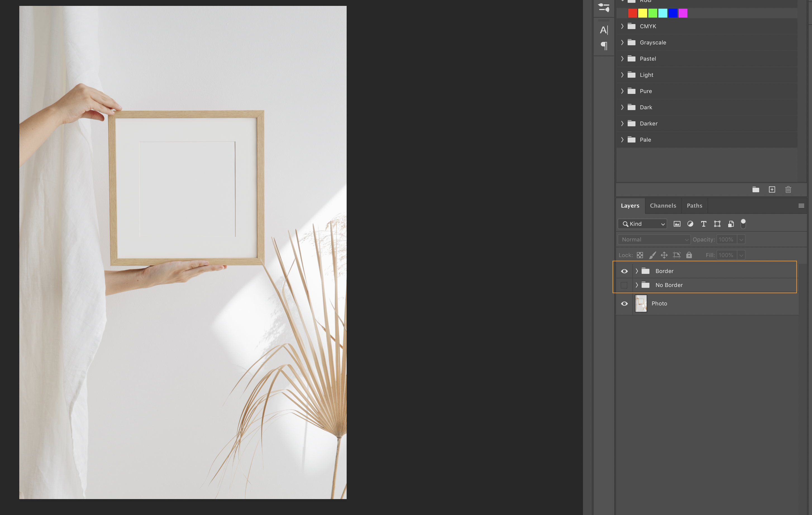Switch to the Channels tab
The image size is (812, 515).
coord(663,206)
